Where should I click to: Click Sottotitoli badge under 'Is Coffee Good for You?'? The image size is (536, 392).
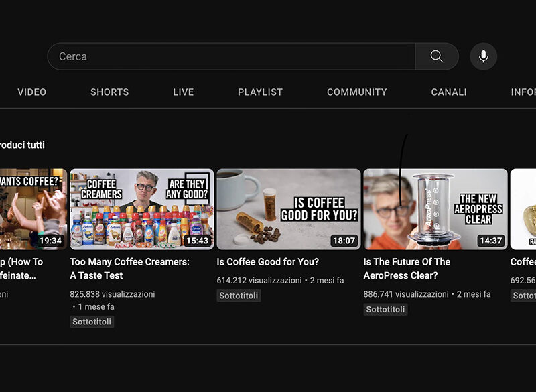pos(239,296)
